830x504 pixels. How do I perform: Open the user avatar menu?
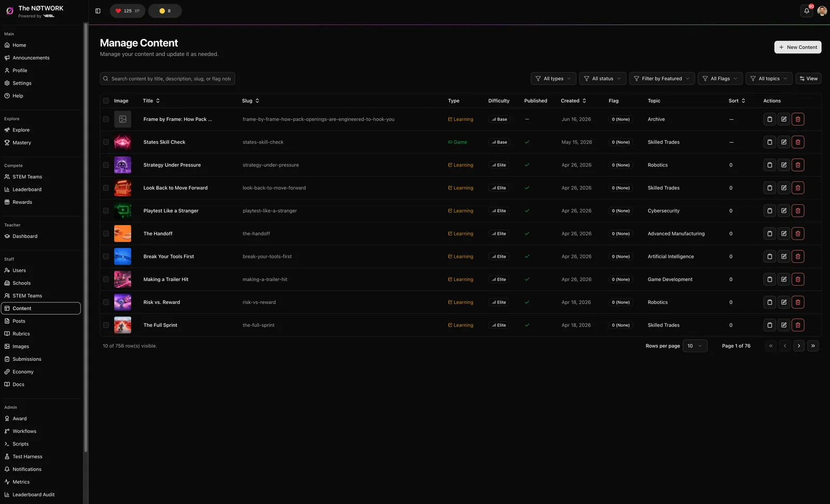pos(822,11)
